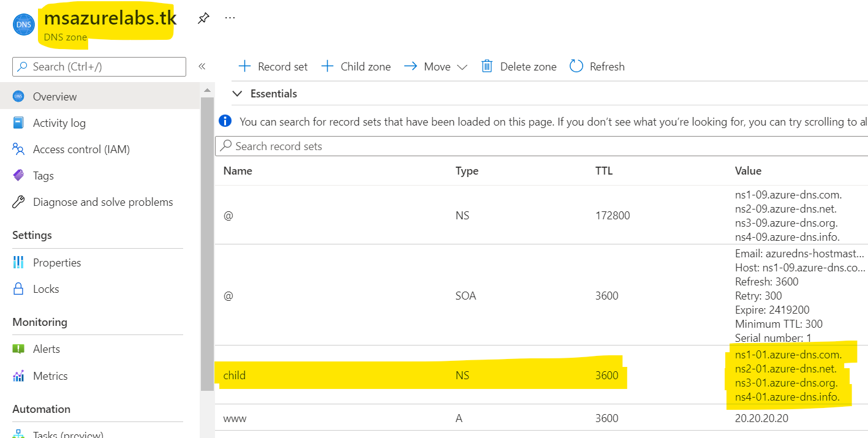Open the www A record
868x438 pixels.
542,418
